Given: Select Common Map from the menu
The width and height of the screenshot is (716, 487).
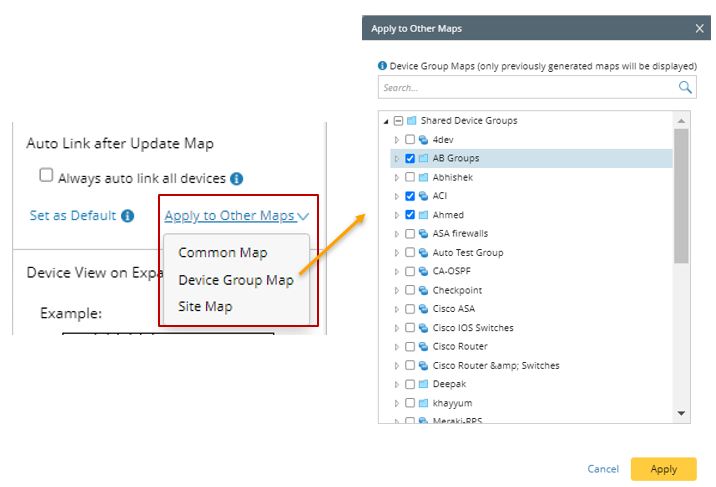Looking at the screenshot, I should tap(223, 253).
